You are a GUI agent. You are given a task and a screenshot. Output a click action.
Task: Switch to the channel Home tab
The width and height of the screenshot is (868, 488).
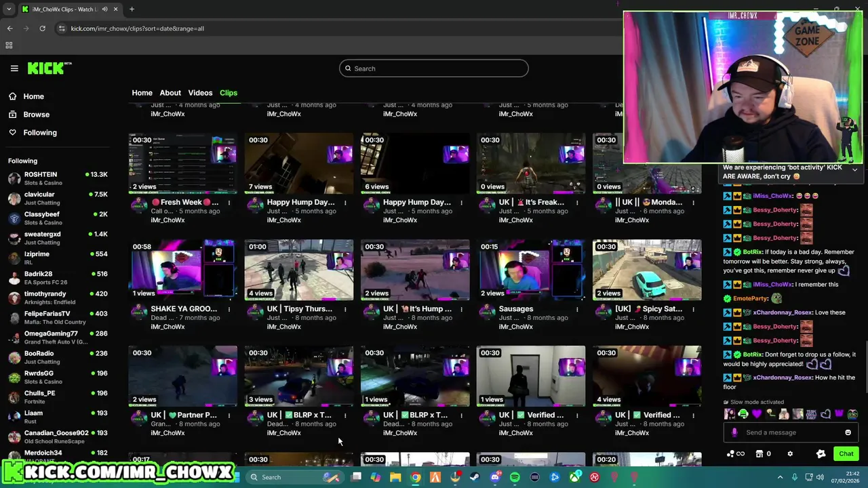click(142, 93)
